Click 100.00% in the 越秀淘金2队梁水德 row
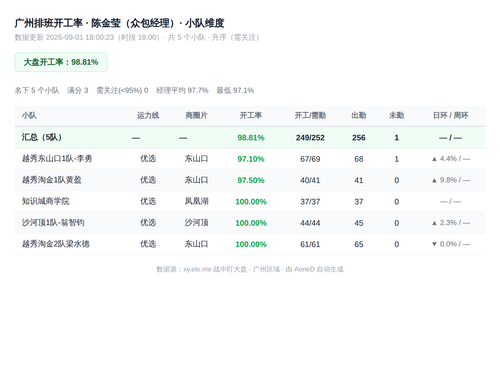500x366 pixels. click(251, 244)
